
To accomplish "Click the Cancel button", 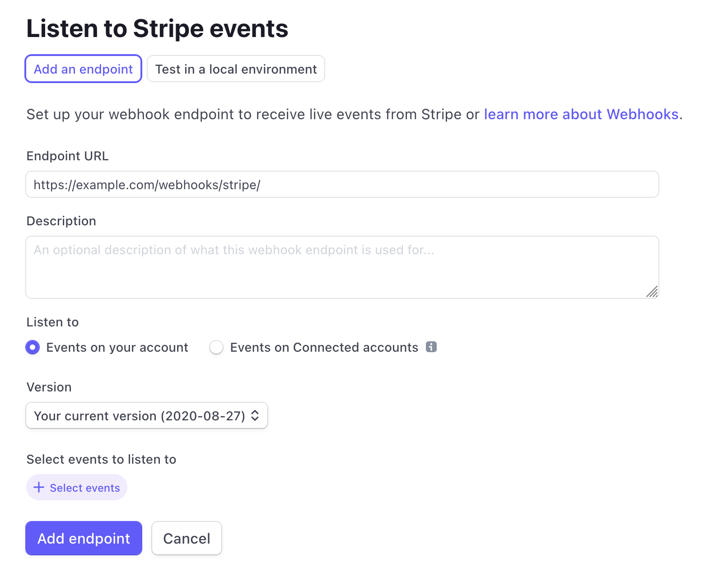I will click(x=187, y=538).
